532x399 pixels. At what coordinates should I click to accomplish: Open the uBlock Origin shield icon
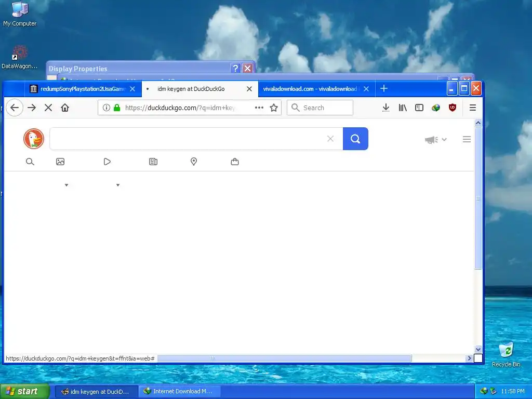453,108
